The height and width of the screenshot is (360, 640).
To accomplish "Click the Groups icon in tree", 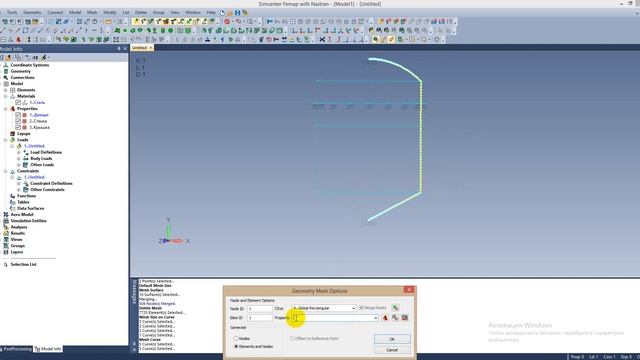I will point(6,246).
